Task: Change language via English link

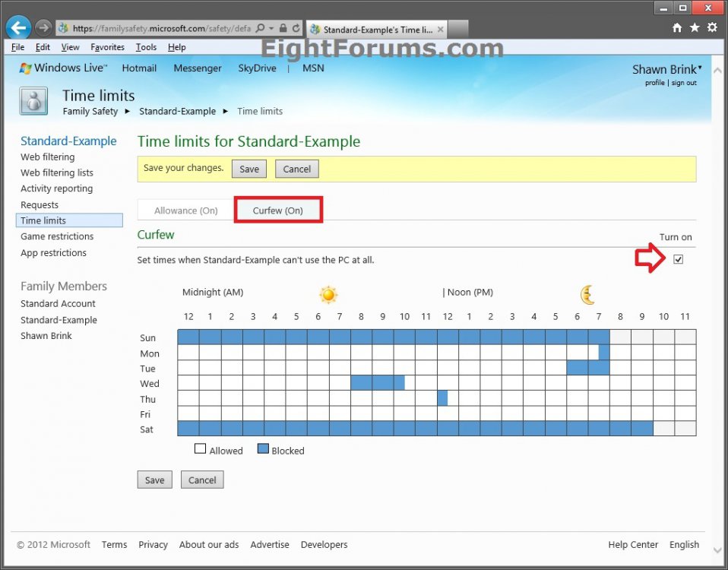Action: 685,544
